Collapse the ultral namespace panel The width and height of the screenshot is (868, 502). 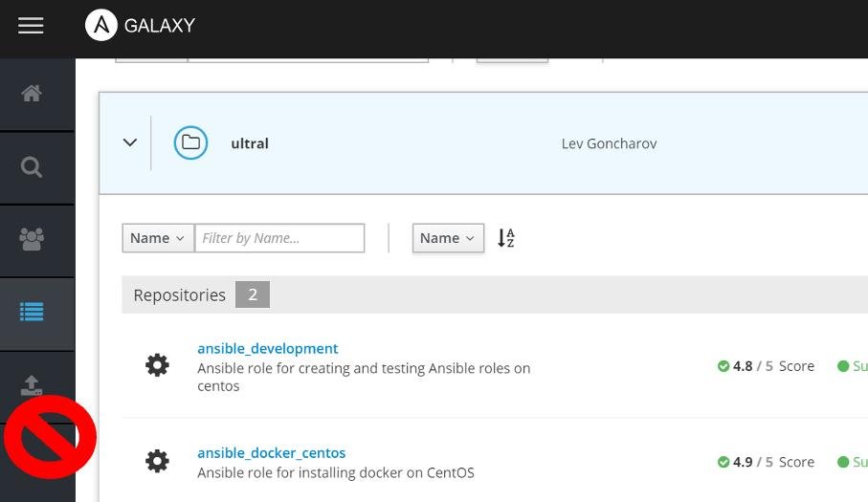[129, 142]
